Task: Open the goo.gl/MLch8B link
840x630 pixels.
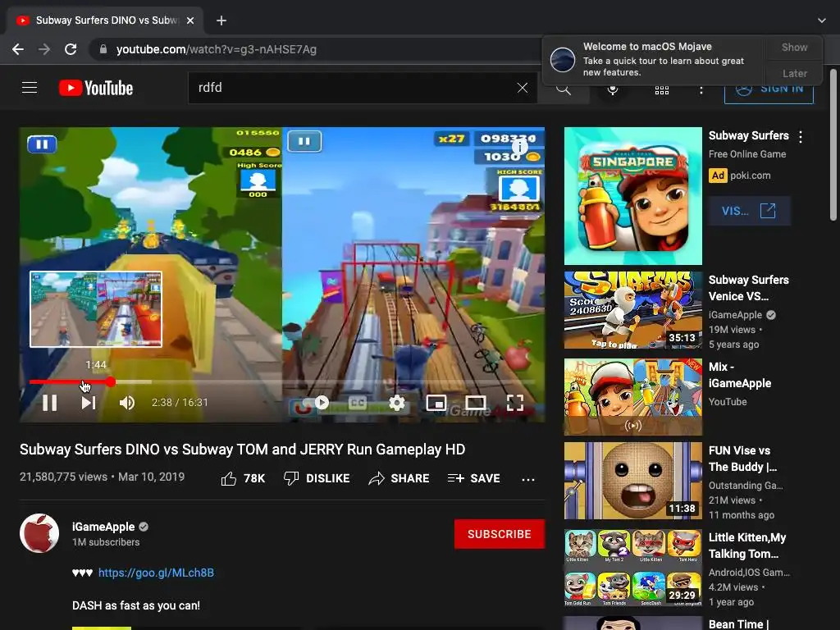Action: coord(156,573)
